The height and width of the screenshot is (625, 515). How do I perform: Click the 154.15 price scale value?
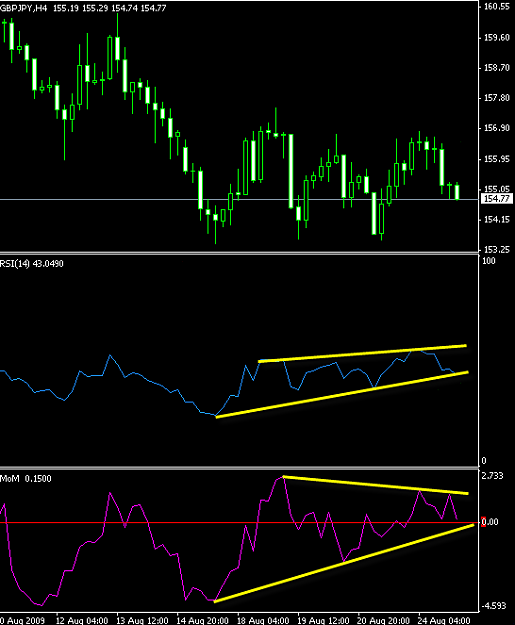[x=496, y=219]
